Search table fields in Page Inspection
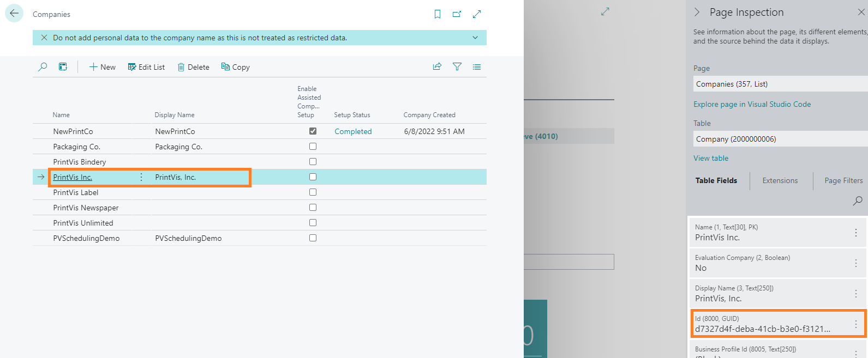 click(x=858, y=201)
